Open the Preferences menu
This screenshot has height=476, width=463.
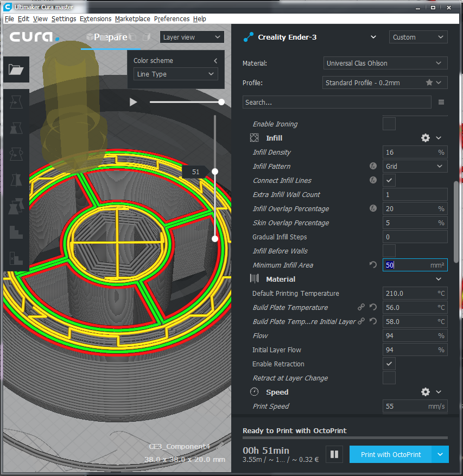coord(172,19)
